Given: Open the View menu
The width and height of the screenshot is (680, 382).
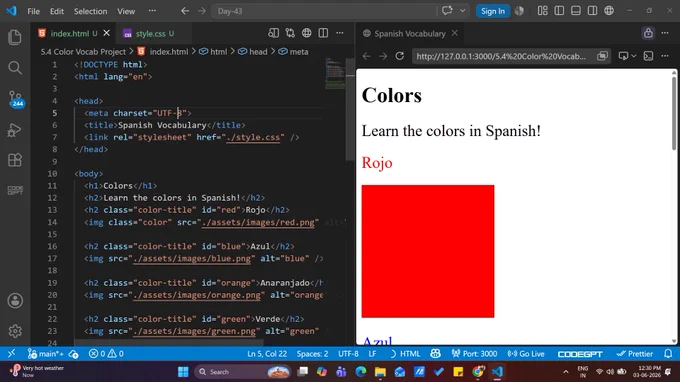Looking at the screenshot, I should pos(126,11).
